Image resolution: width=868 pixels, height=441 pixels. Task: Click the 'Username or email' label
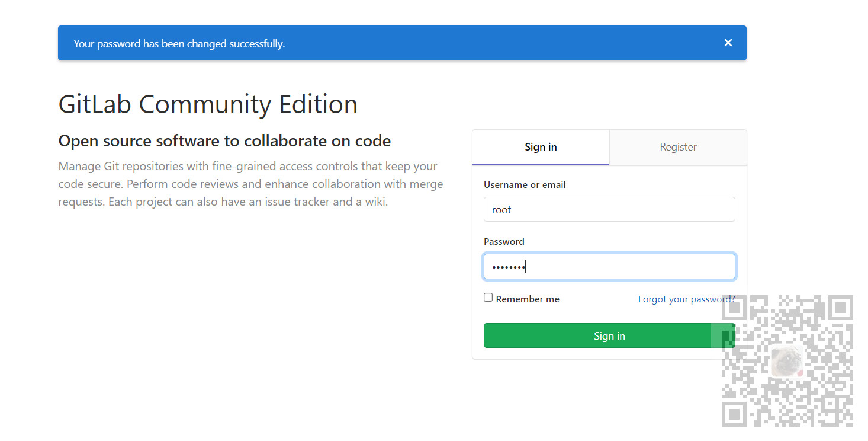coord(525,185)
